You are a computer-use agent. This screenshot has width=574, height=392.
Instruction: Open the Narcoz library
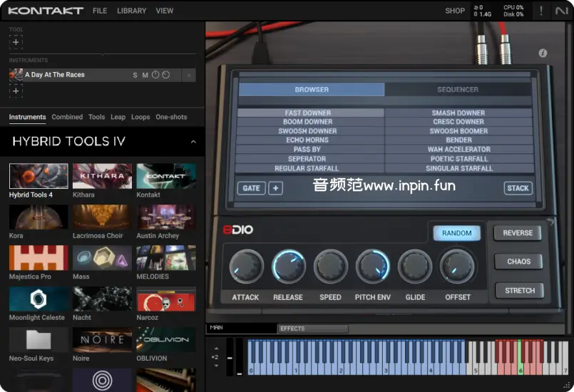point(166,299)
